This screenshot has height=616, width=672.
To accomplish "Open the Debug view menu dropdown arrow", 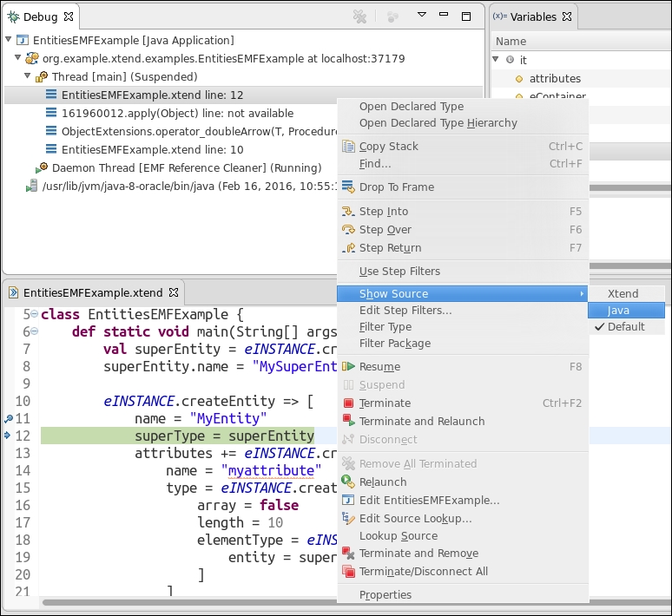I will [422, 16].
